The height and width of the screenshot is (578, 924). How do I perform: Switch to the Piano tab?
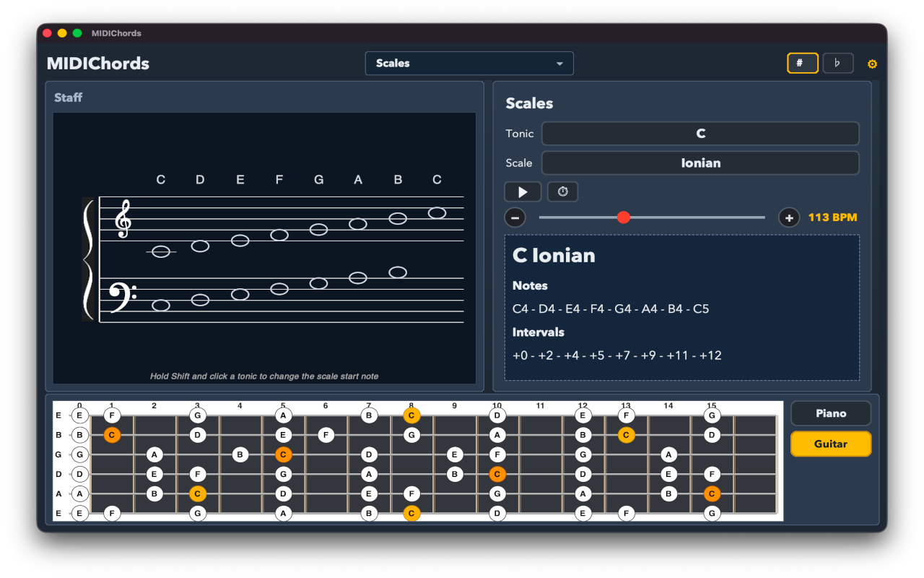coord(830,413)
